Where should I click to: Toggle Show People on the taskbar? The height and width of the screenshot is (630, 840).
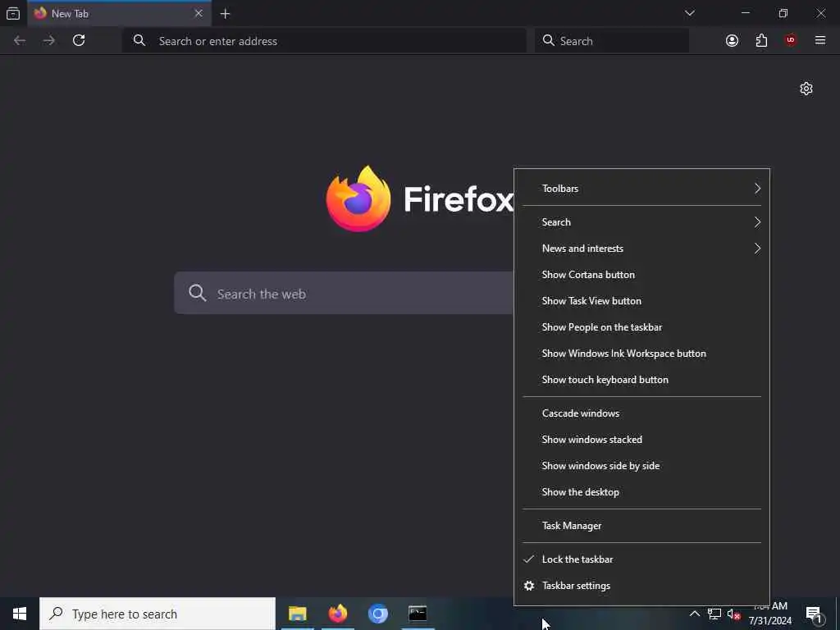coord(641,326)
